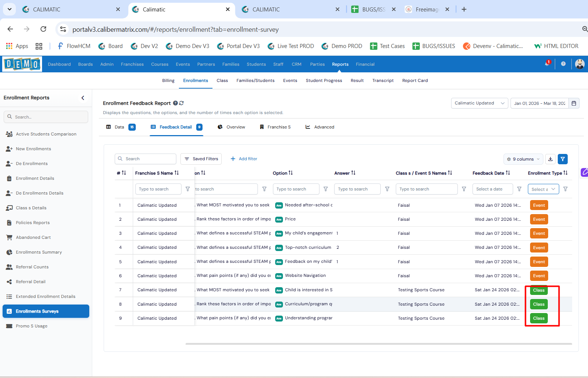Refresh the Enrollment Feedback Report
588x378 pixels.
181,103
